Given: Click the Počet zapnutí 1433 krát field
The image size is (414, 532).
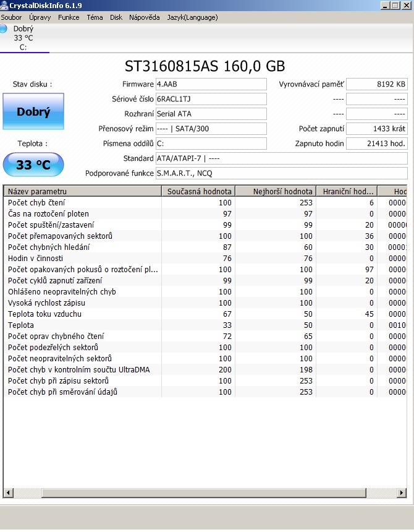Looking at the screenshot, I should [x=377, y=129].
